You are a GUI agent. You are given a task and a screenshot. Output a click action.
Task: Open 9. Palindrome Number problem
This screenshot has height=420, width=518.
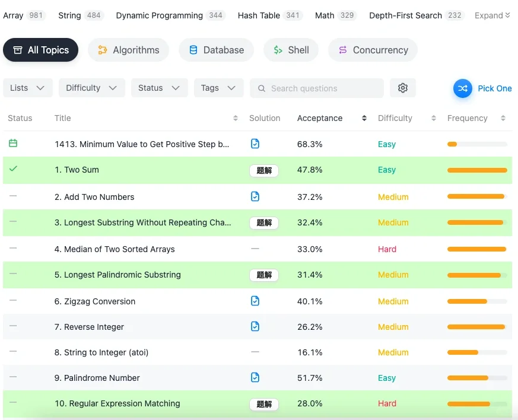(97, 378)
